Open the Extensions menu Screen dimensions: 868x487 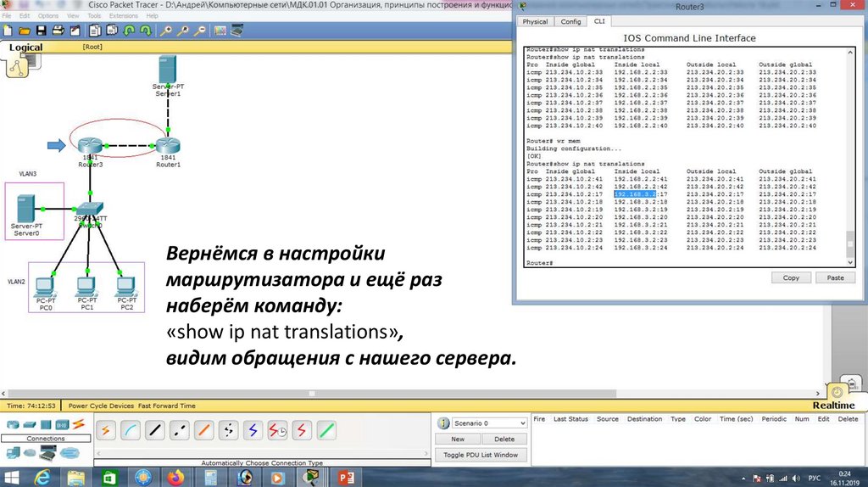click(124, 16)
